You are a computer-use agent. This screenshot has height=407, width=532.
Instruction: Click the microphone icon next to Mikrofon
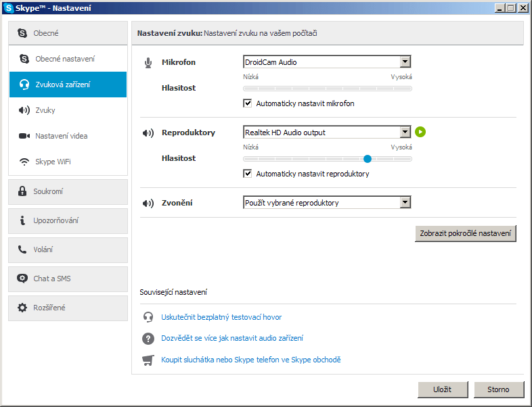pyautogui.click(x=148, y=63)
